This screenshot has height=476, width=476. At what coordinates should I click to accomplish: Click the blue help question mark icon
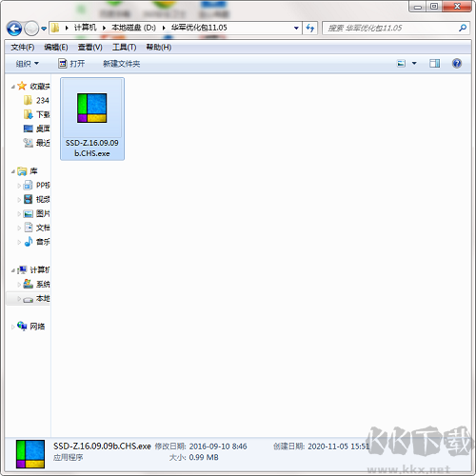457,64
